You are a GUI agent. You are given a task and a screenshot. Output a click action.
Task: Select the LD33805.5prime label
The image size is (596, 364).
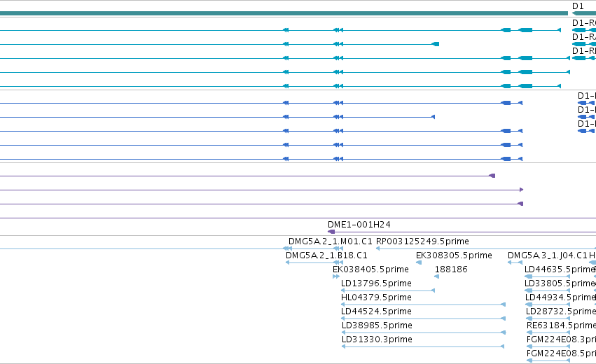[x=560, y=283]
